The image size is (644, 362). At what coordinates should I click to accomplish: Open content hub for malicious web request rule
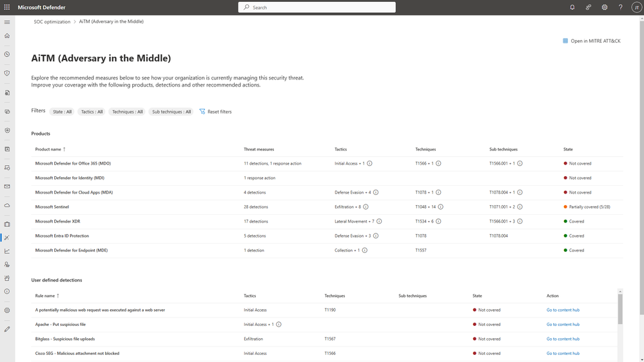(x=563, y=310)
